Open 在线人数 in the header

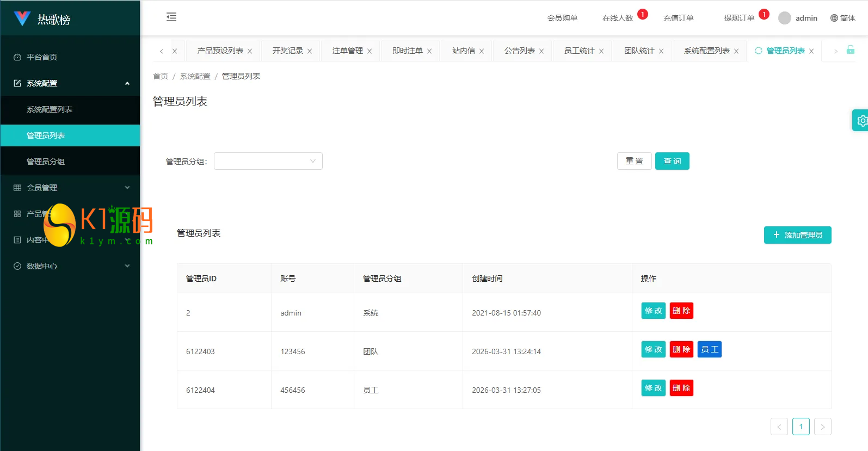(618, 18)
